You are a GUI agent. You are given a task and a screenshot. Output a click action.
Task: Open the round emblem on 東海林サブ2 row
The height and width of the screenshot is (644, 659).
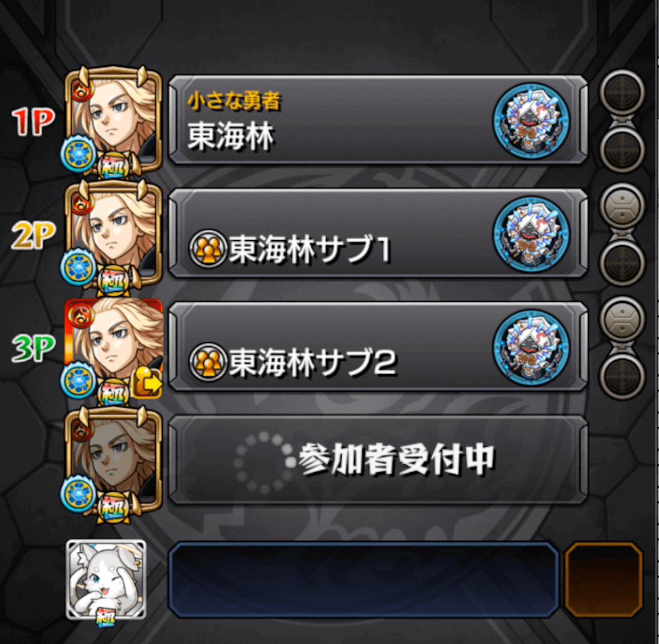tap(530, 347)
